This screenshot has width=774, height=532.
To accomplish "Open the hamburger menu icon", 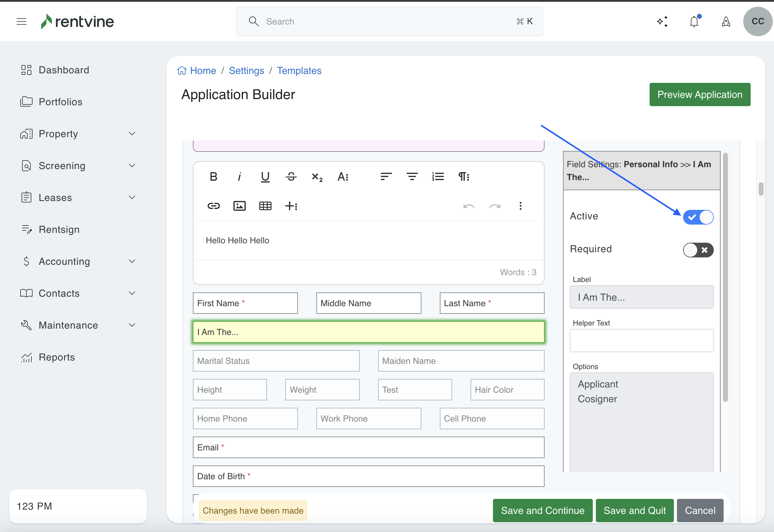I will coord(21,22).
